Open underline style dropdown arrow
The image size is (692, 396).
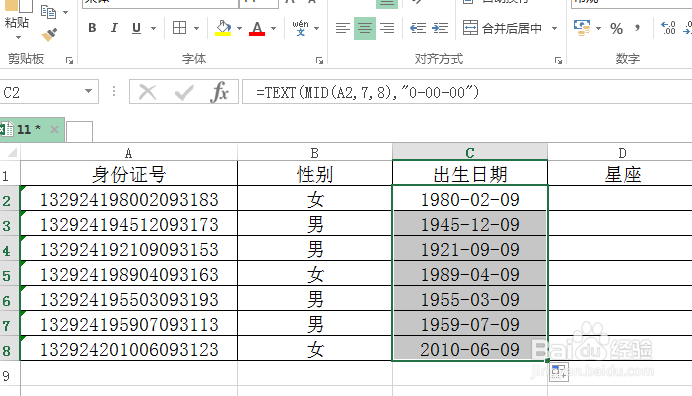(153, 28)
